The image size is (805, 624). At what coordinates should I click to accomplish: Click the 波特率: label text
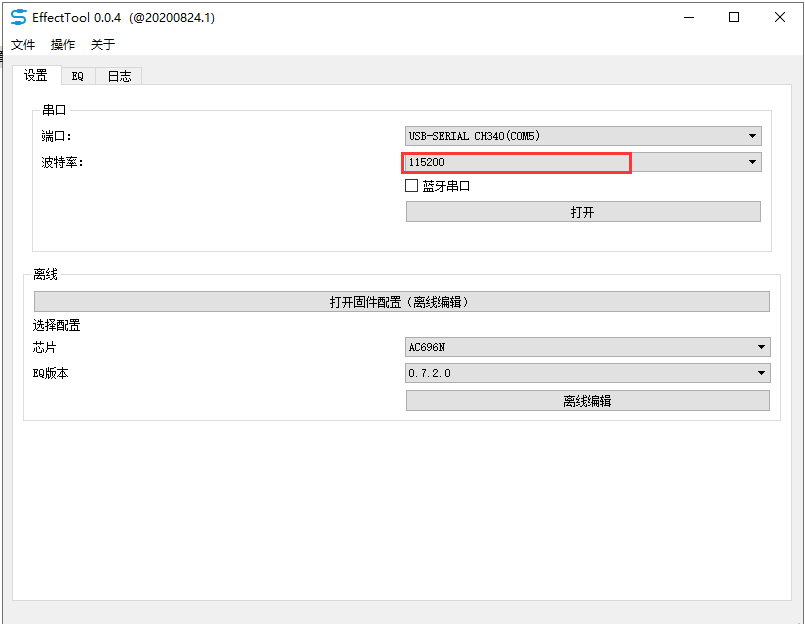pyautogui.click(x=62, y=162)
